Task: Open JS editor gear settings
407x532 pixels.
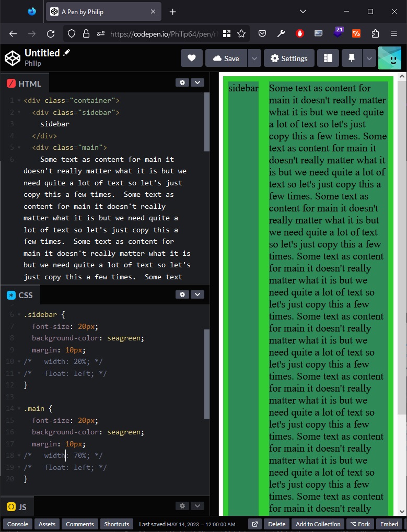Action: [x=182, y=506]
